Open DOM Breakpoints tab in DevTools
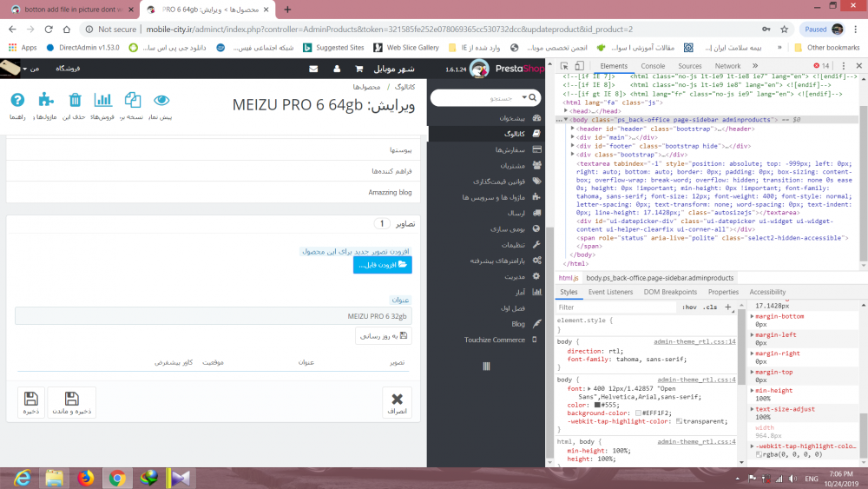 (670, 292)
